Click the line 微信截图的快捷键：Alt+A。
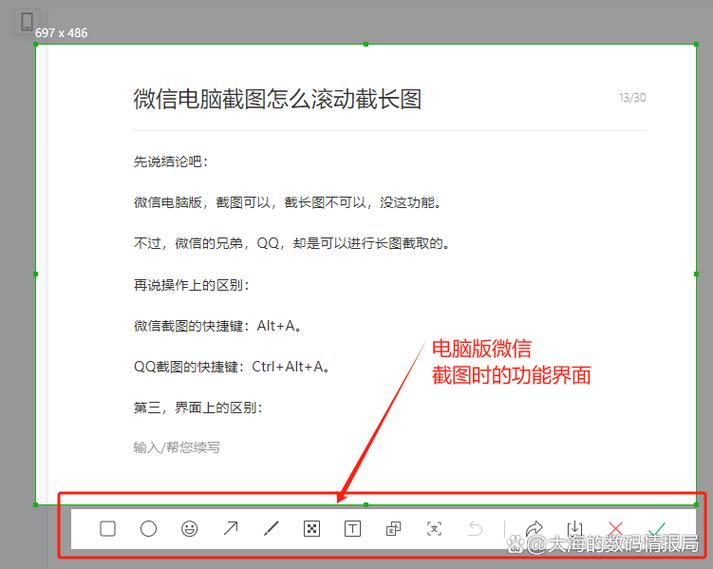The height and width of the screenshot is (569, 713). pos(217,326)
